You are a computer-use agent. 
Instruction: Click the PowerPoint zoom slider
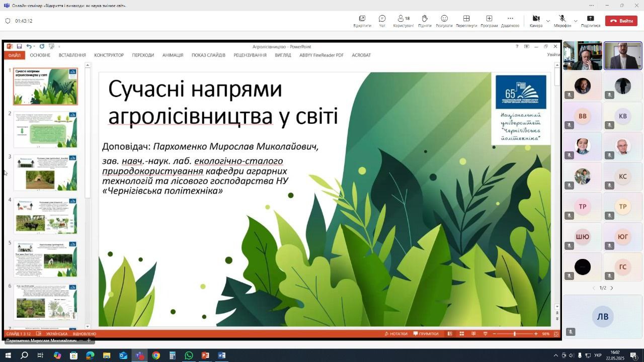(514, 334)
